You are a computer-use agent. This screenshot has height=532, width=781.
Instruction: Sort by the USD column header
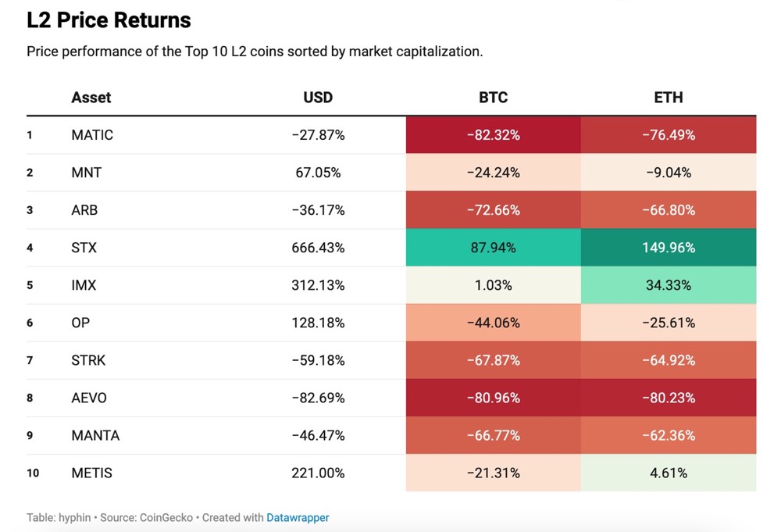click(x=318, y=98)
